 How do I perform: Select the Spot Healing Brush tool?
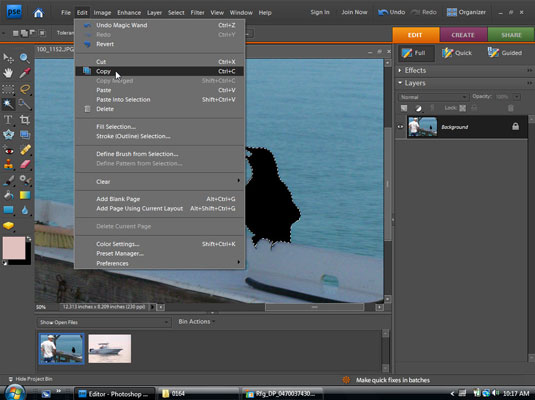25,150
